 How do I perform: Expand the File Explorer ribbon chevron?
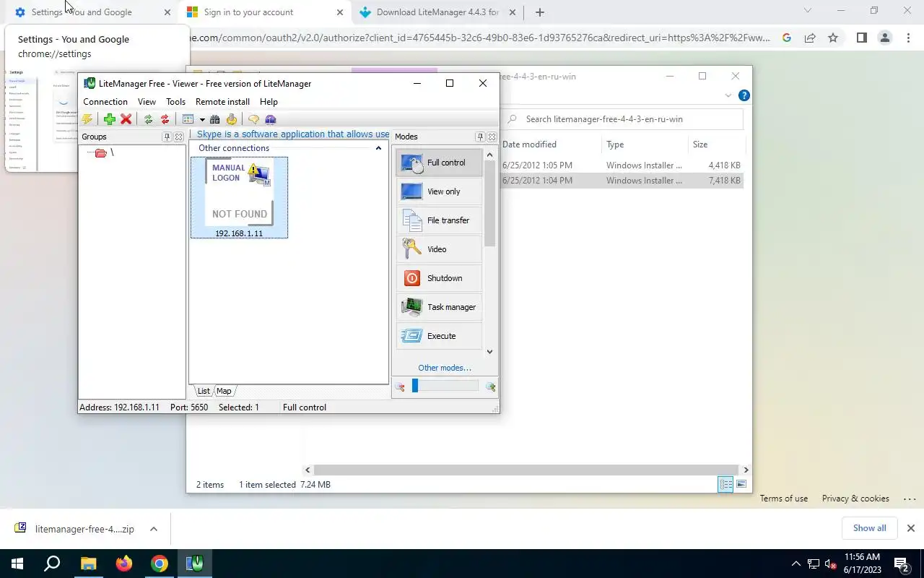tap(728, 95)
